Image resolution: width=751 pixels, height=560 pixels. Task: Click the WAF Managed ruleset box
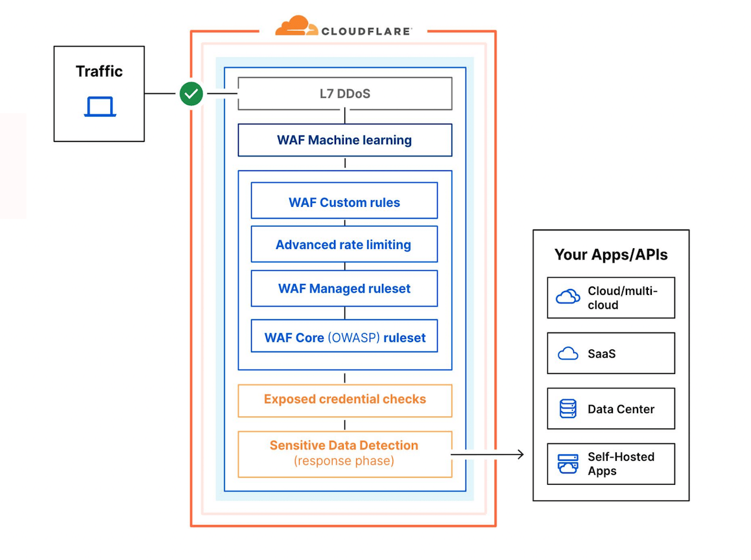(344, 288)
